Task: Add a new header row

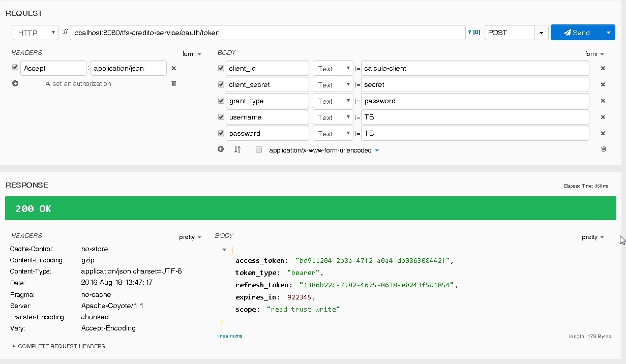Action: point(15,83)
